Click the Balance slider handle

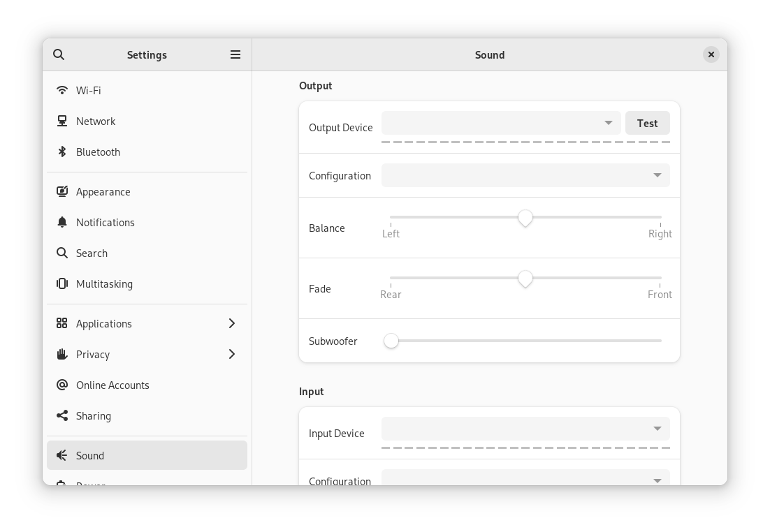pos(525,218)
